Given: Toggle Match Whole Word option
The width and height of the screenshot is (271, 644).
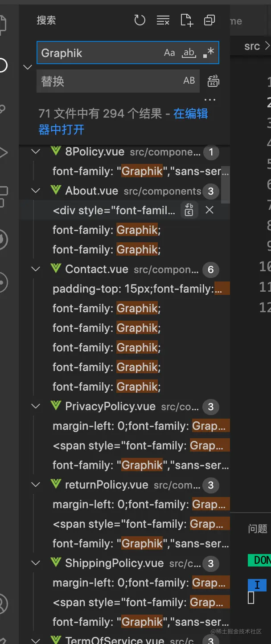Looking at the screenshot, I should (x=189, y=53).
